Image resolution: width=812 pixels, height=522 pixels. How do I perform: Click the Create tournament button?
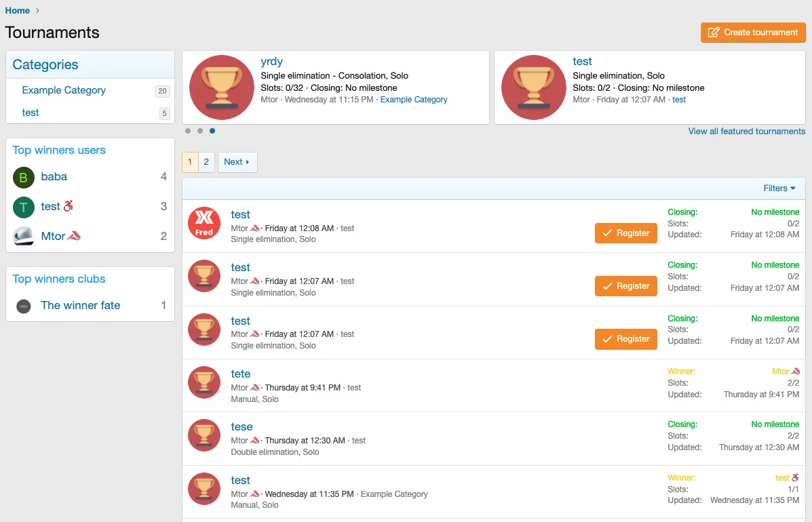(753, 33)
